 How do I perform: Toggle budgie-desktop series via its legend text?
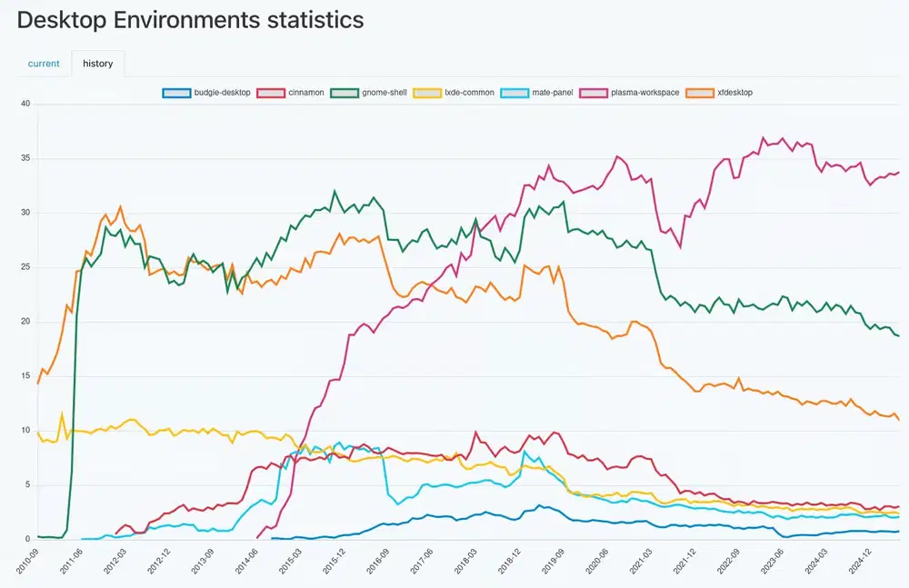tap(222, 93)
